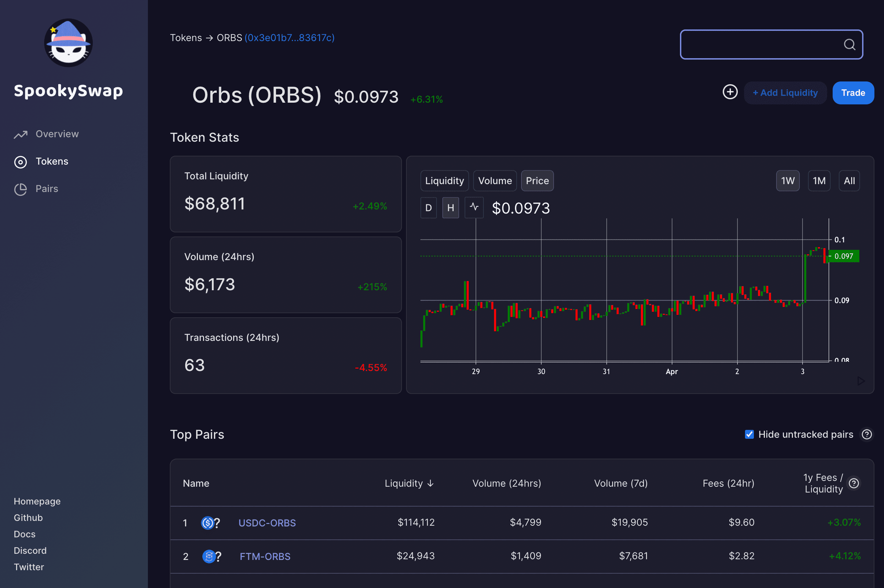This screenshot has width=884, height=588.
Task: Click USDC-ORBS 7d volume $19,905
Action: 630,522
